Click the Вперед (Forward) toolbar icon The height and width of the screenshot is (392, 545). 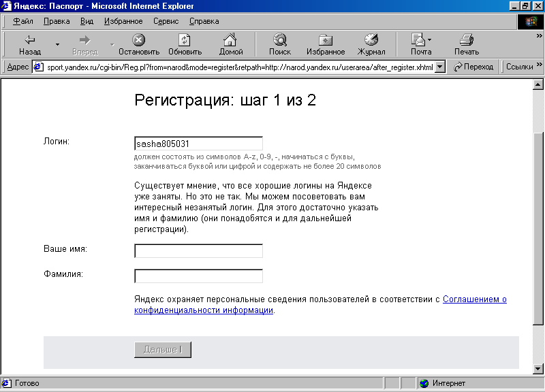click(x=84, y=40)
